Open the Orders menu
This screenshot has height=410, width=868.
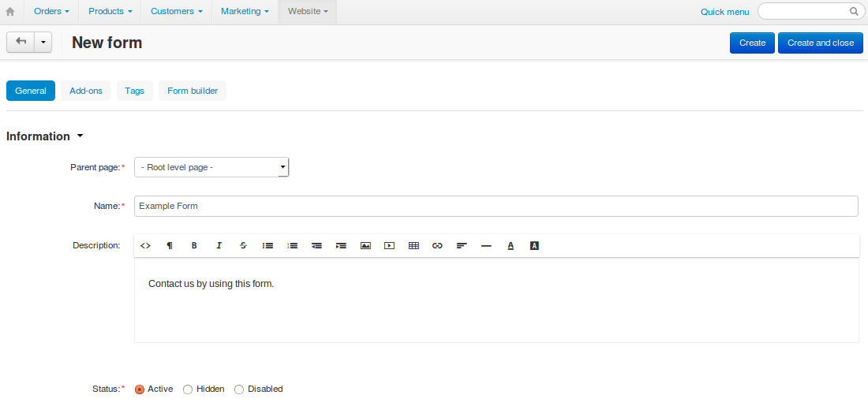[x=51, y=12]
